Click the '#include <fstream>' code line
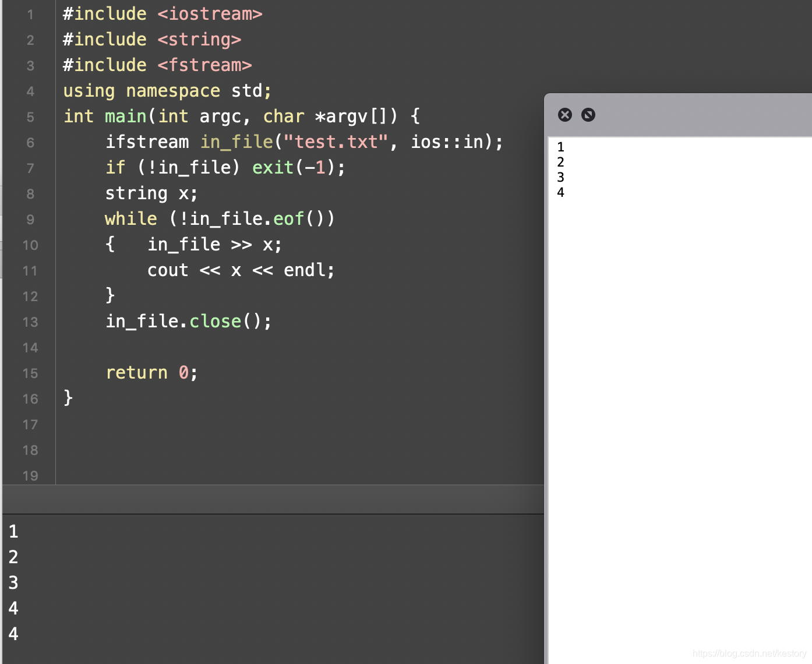This screenshot has width=812, height=664. (157, 65)
